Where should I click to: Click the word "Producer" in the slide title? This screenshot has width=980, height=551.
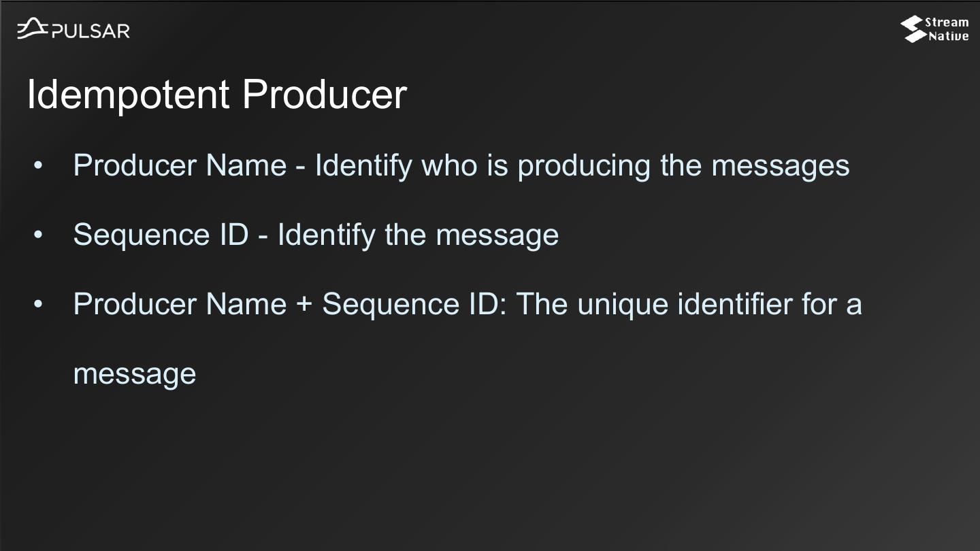click(x=324, y=94)
